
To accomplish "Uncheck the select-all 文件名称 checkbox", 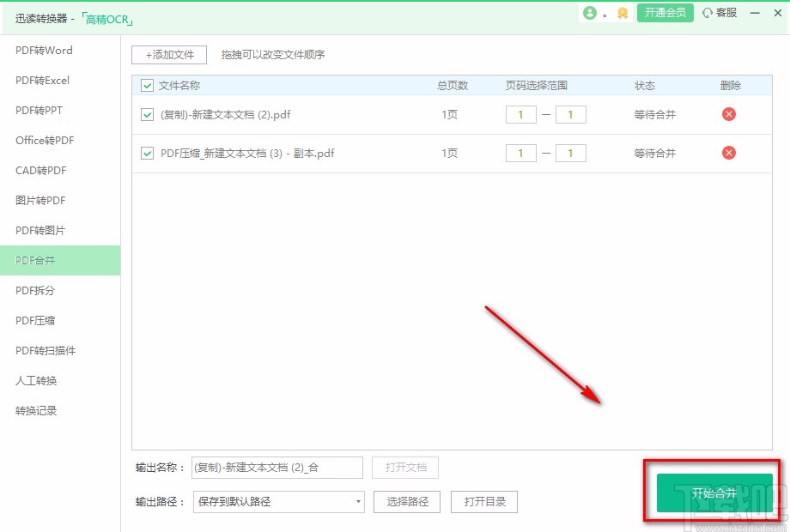I will [146, 85].
